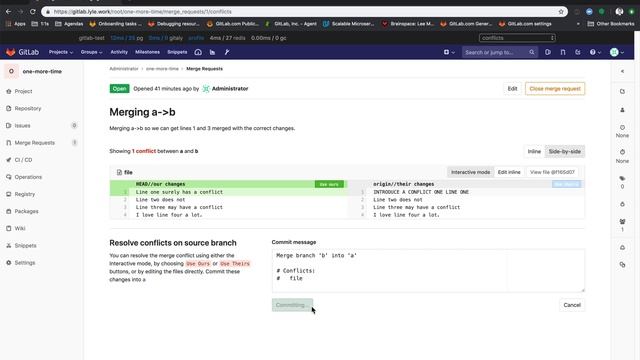640x360 pixels.
Task: Open Issues in the sidebar
Action: tap(22, 126)
